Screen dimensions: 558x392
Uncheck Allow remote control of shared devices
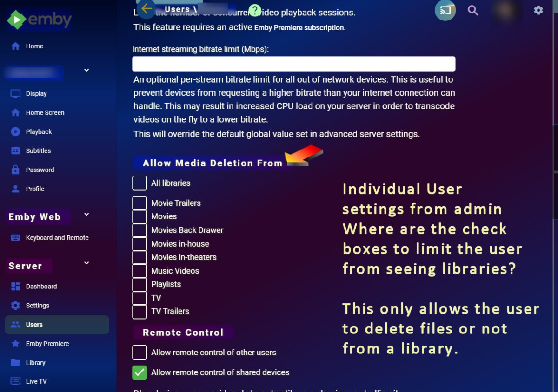139,372
